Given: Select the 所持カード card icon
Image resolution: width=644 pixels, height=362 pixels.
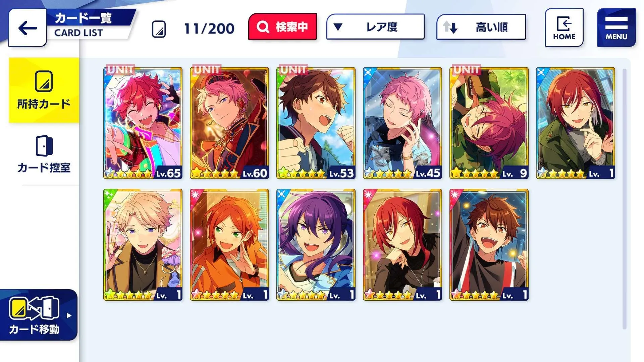Looking at the screenshot, I should (x=44, y=81).
